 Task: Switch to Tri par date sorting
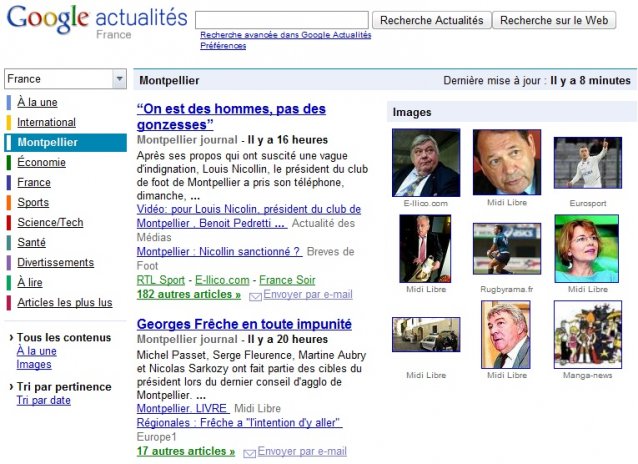click(x=44, y=400)
